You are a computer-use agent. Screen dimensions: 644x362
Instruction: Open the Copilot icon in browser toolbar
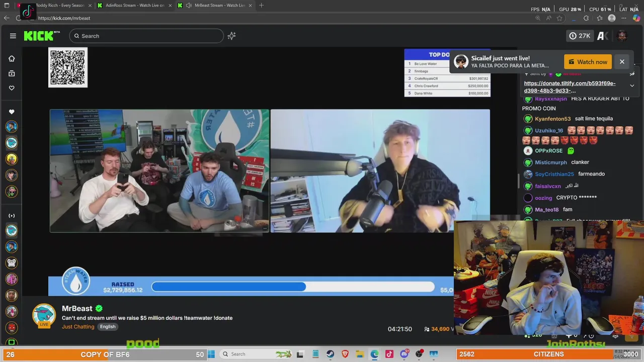click(636, 18)
